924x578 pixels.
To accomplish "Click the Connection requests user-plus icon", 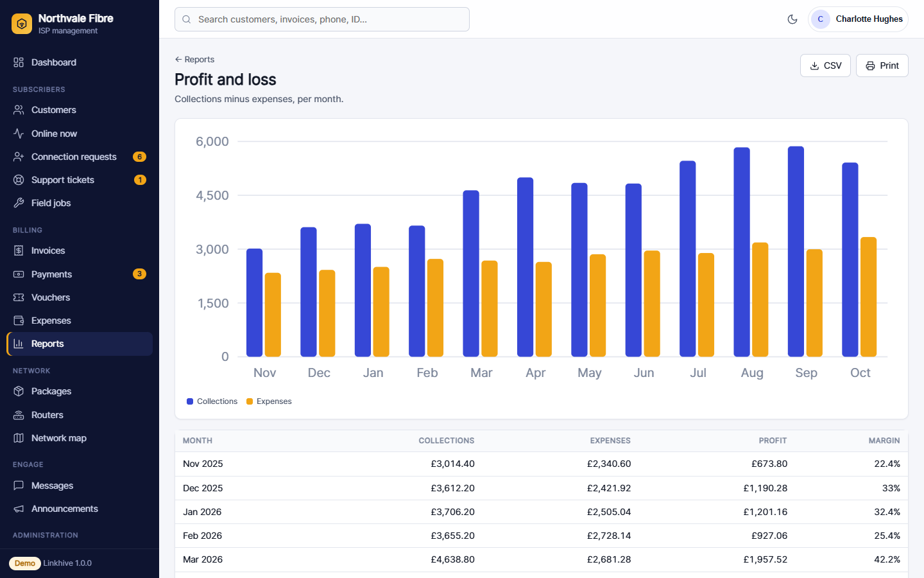I will pos(19,157).
